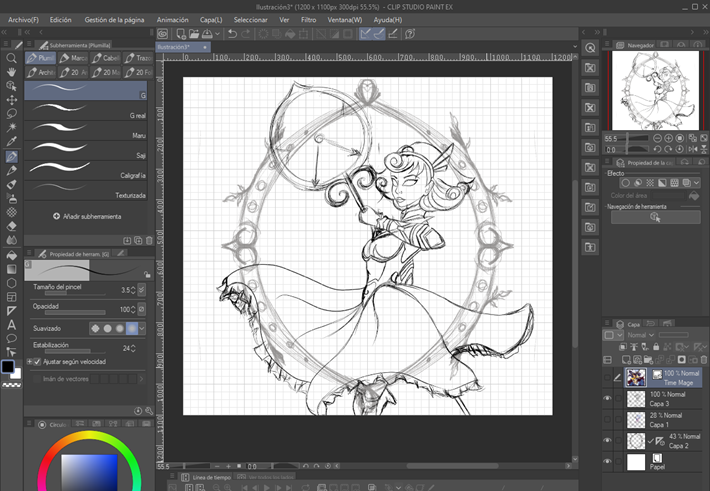710x491 pixels.
Task: Expand Ajustar según velocidad plus options
Action: click(x=29, y=361)
